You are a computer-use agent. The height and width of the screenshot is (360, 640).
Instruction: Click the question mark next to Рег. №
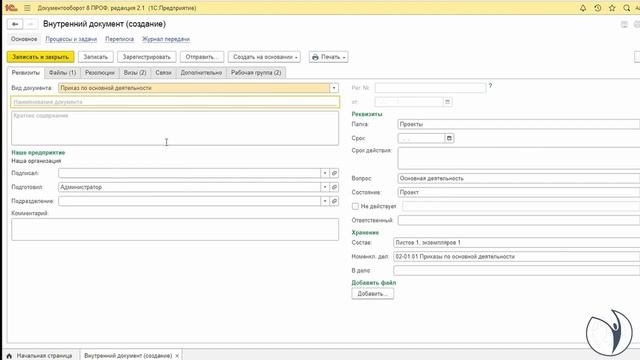click(490, 86)
